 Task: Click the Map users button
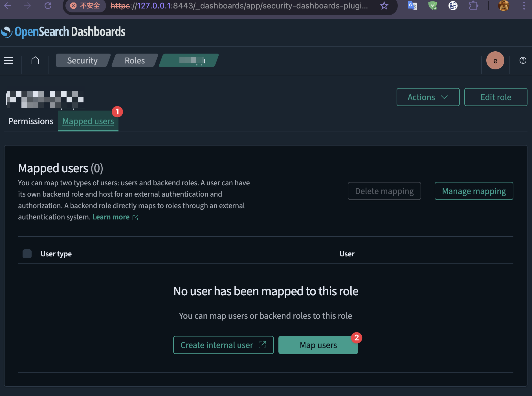tap(318, 345)
